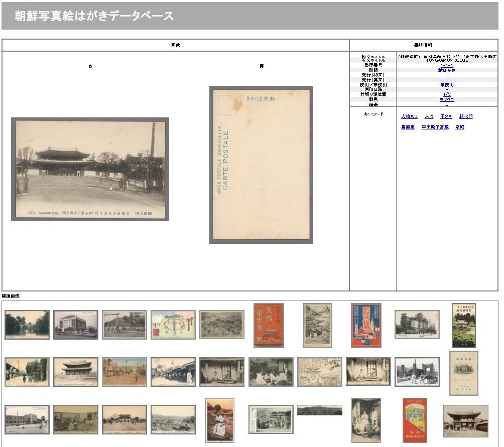Viewport: 504px width, 447px height.
Task: View the stone bridge river thumbnail
Action: tap(27, 325)
